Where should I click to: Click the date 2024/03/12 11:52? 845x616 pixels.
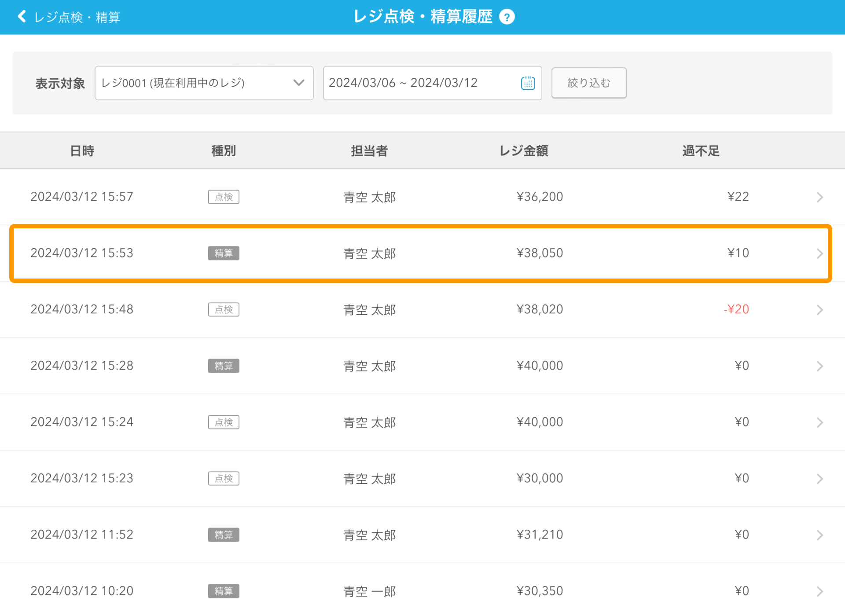coord(82,535)
